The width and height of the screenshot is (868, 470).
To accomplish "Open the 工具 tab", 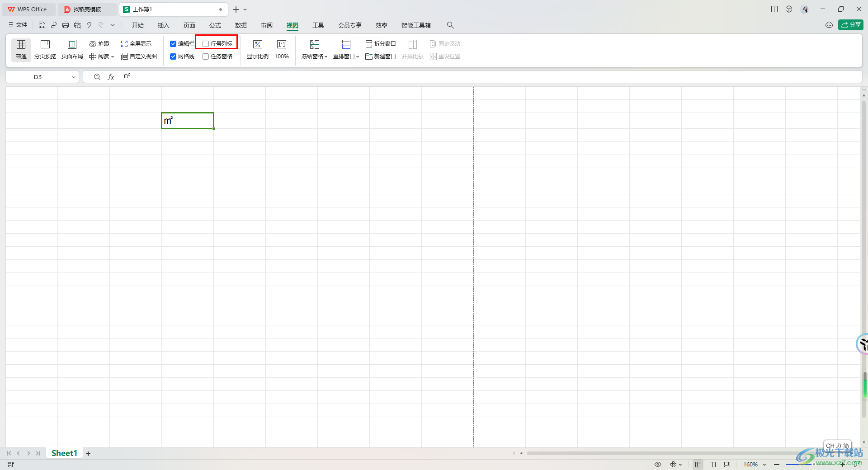I will pos(318,25).
